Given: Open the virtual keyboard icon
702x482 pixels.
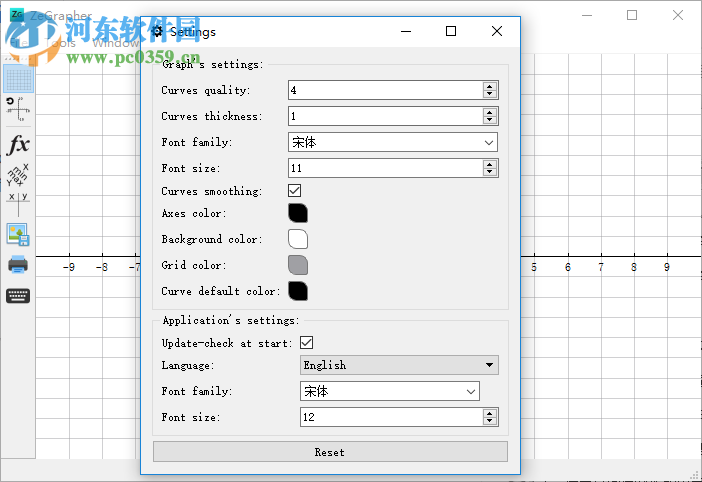Looking at the screenshot, I should tap(18, 296).
